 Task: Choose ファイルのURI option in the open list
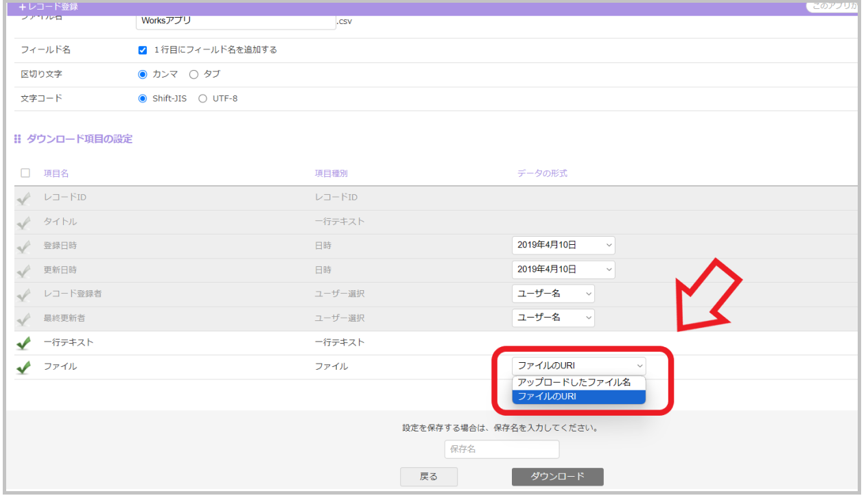pos(578,397)
